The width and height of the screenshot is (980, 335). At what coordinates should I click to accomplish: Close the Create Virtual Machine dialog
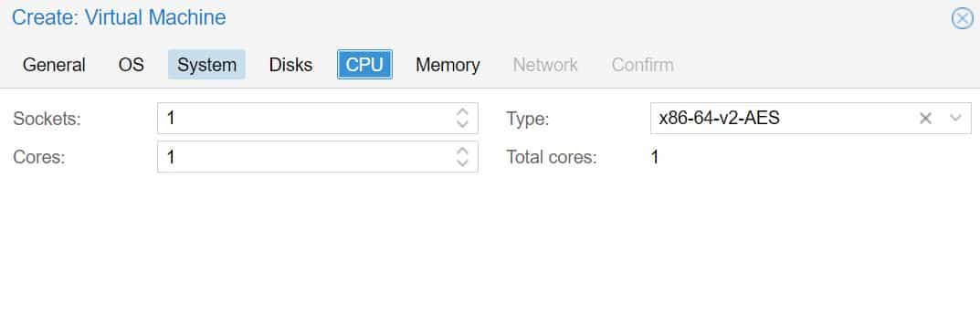[x=962, y=18]
